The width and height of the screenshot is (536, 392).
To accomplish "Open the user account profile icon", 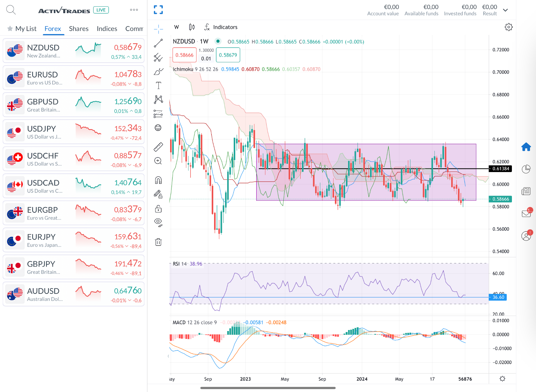I will coord(527,235).
